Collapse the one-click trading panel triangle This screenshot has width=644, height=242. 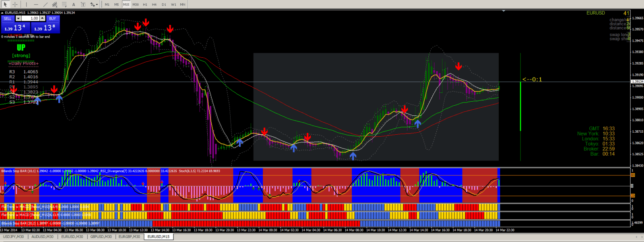(x=2, y=13)
